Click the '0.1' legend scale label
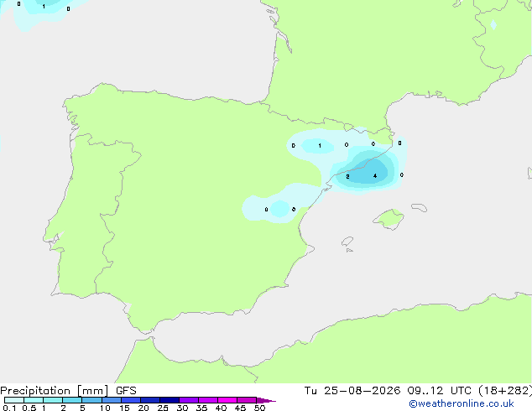 click(9, 408)
